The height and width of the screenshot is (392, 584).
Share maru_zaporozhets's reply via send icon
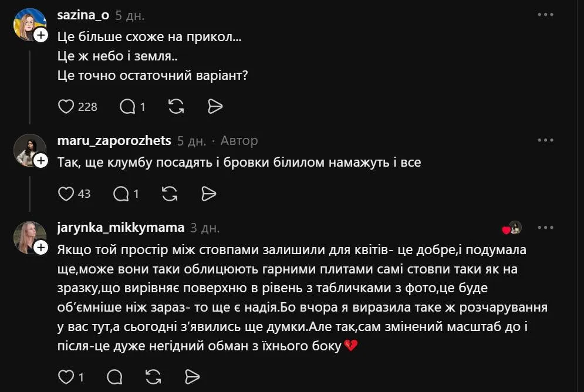(x=208, y=194)
